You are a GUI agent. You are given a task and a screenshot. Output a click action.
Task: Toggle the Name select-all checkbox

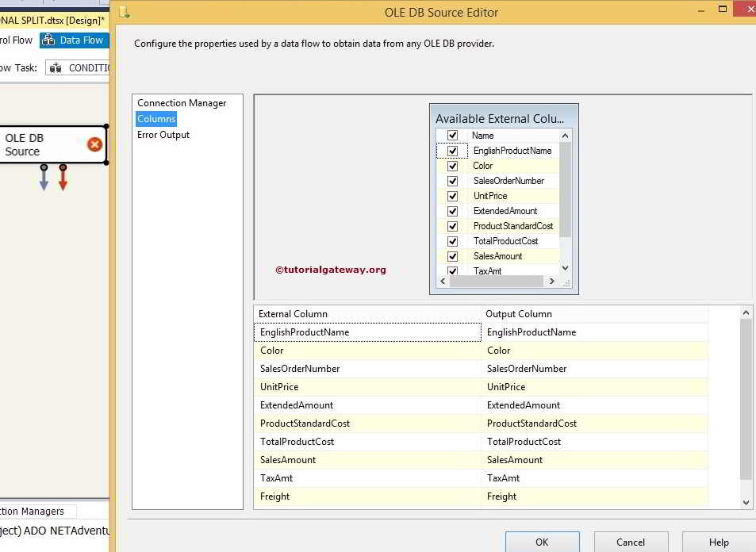(x=452, y=135)
